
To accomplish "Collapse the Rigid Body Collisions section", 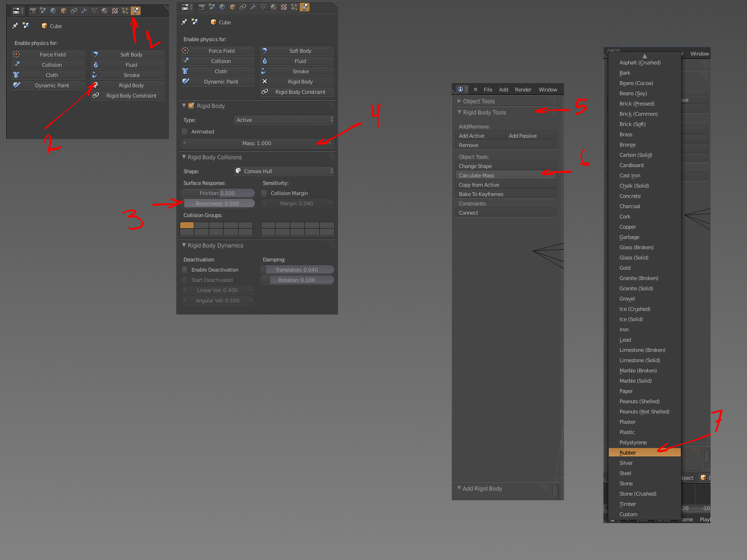I will click(184, 157).
